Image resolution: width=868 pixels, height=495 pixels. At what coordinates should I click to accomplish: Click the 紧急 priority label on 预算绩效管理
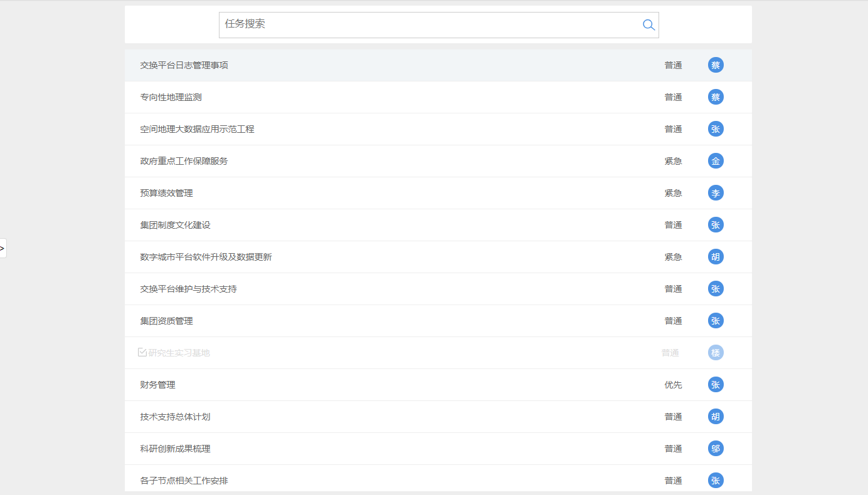(x=673, y=193)
